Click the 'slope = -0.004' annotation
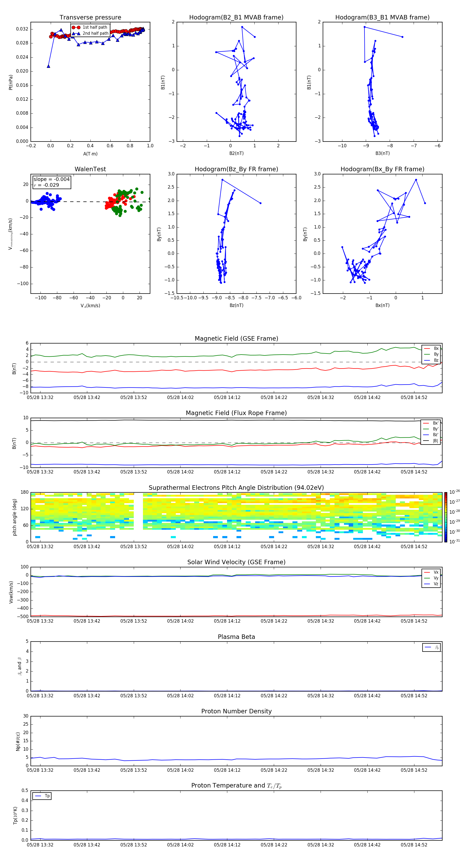 pos(52,179)
